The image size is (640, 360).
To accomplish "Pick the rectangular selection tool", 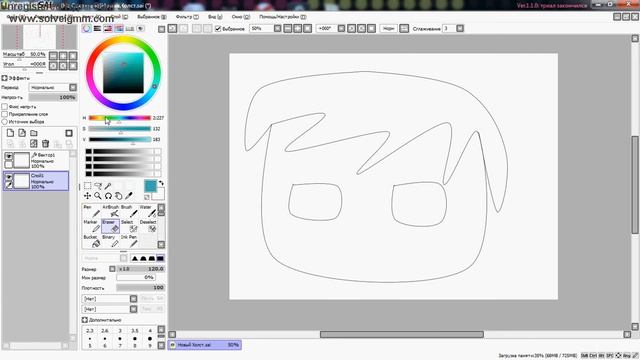I will pyautogui.click(x=87, y=186).
